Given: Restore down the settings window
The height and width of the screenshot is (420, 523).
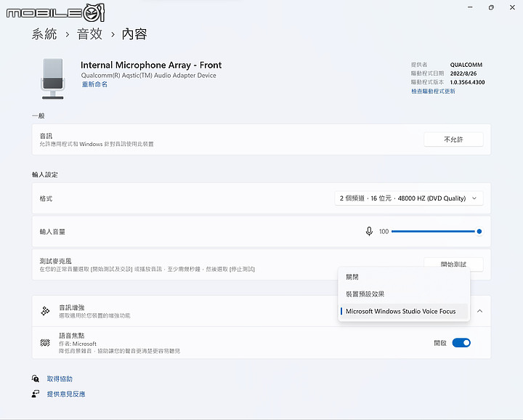Looking at the screenshot, I should pos(491,7).
